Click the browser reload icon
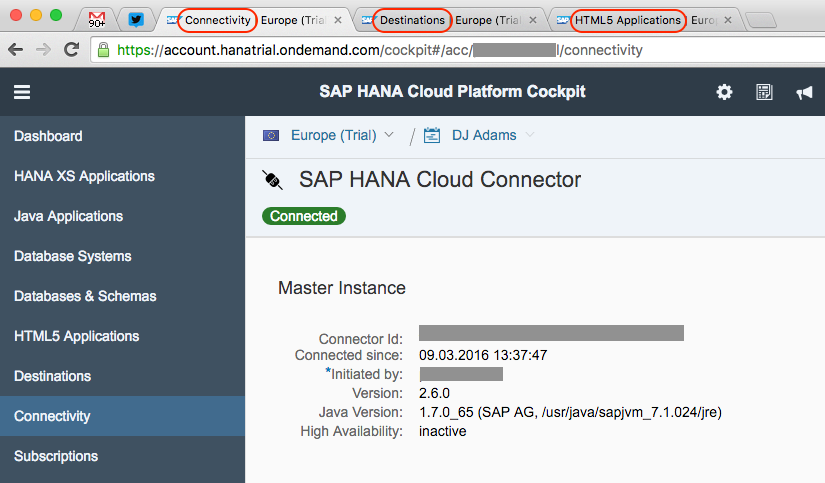This screenshot has height=483, width=825. (x=71, y=50)
